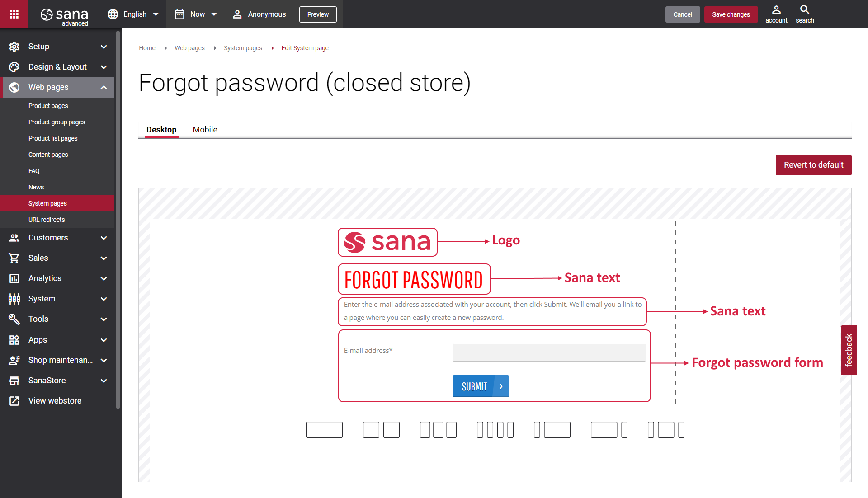Click the Anonymous user icon
This screenshot has height=498, width=868.
[x=237, y=14]
